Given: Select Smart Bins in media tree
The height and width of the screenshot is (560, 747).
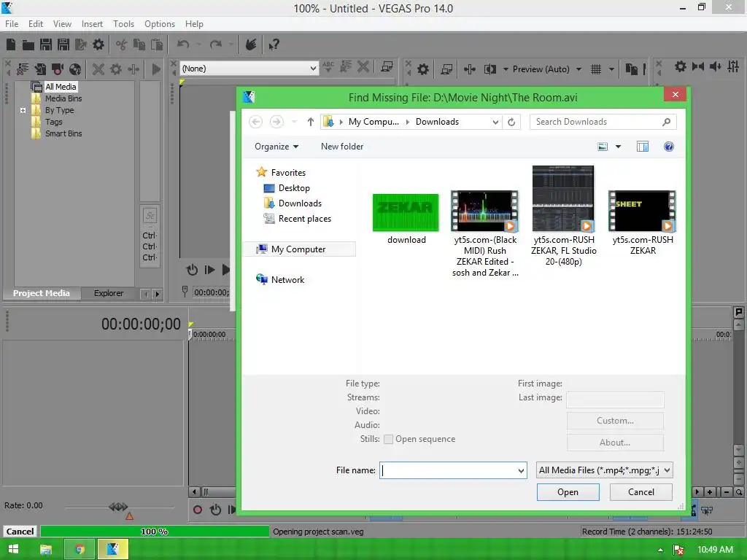Looking at the screenshot, I should (63, 134).
